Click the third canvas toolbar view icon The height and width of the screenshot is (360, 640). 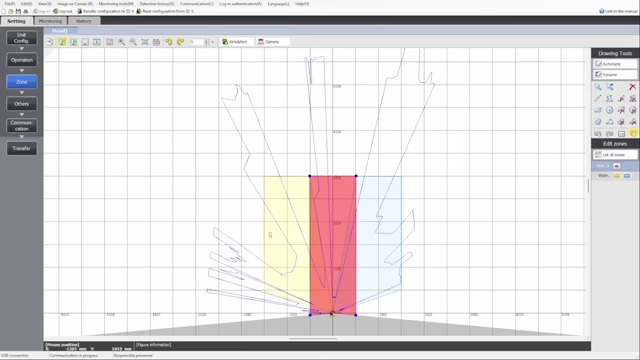coord(73,42)
